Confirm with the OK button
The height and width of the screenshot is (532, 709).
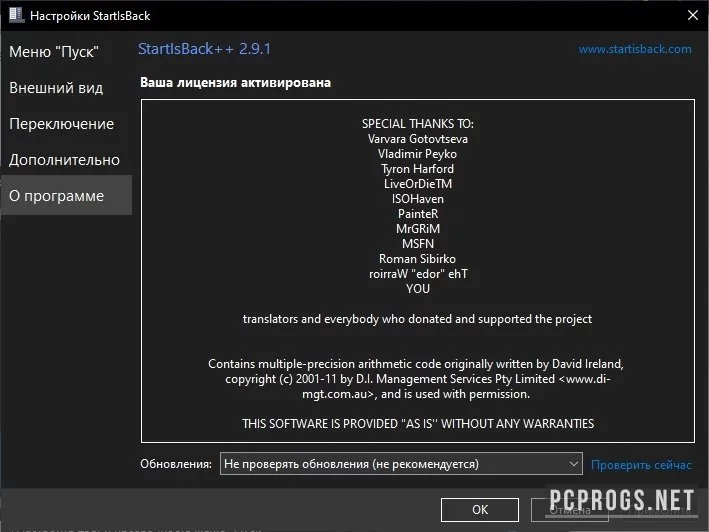click(x=480, y=510)
